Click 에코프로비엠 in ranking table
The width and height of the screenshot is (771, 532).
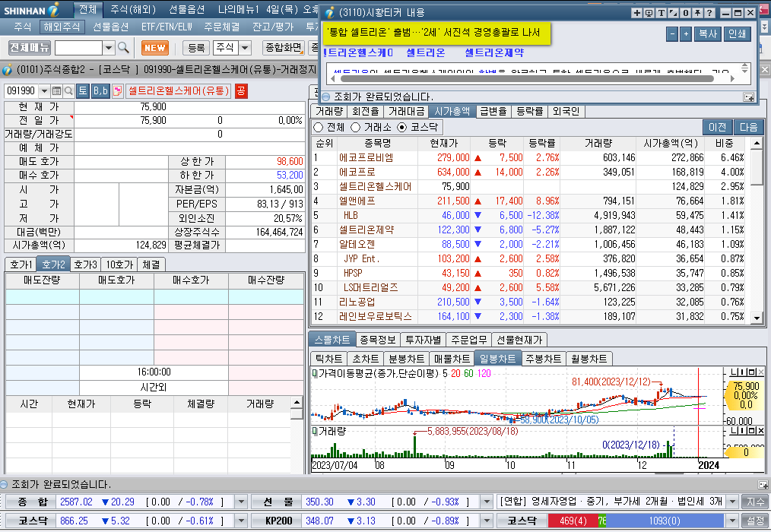366,158
